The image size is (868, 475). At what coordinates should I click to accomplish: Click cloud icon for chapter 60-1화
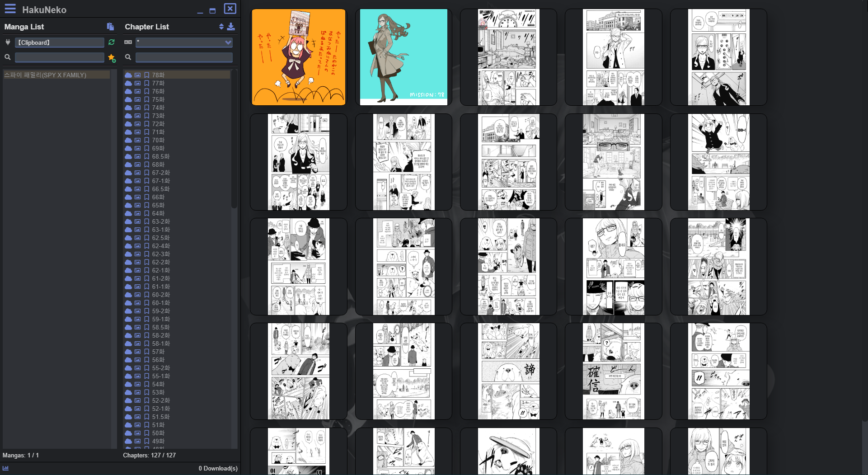128,303
